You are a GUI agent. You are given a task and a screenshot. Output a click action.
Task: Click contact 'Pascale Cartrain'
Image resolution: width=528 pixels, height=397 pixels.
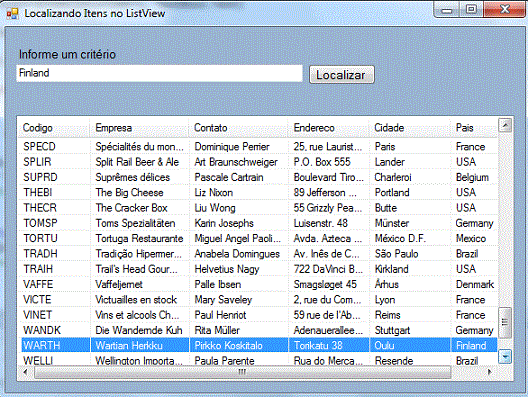pyautogui.click(x=229, y=177)
